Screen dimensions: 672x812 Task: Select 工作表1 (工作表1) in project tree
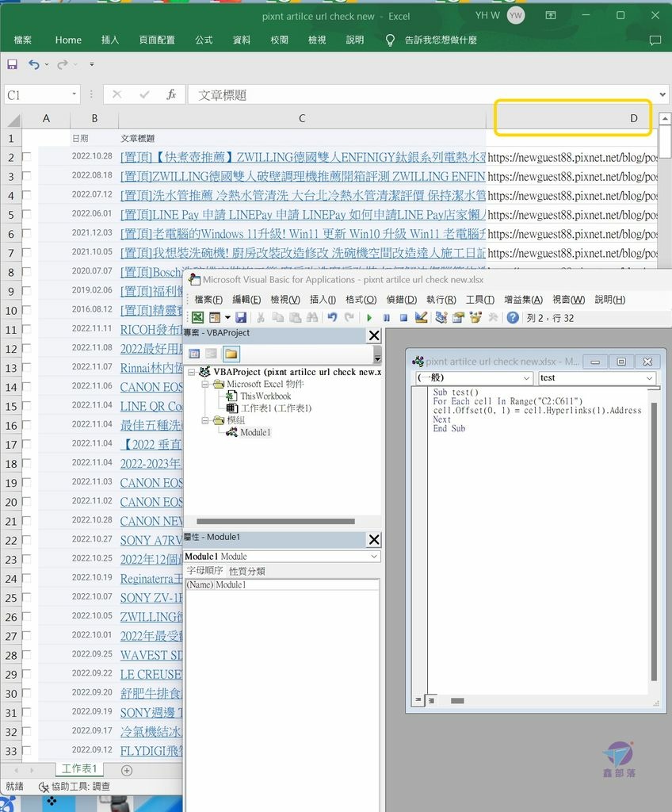tap(276, 408)
